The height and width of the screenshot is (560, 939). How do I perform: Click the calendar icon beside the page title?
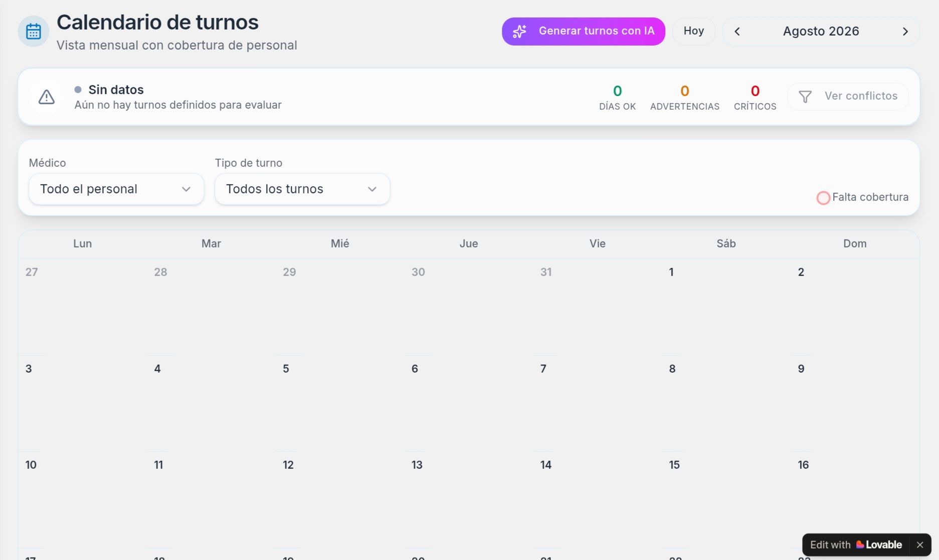click(33, 31)
